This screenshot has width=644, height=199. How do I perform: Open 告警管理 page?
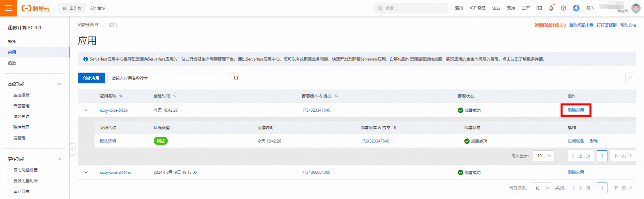(21, 106)
